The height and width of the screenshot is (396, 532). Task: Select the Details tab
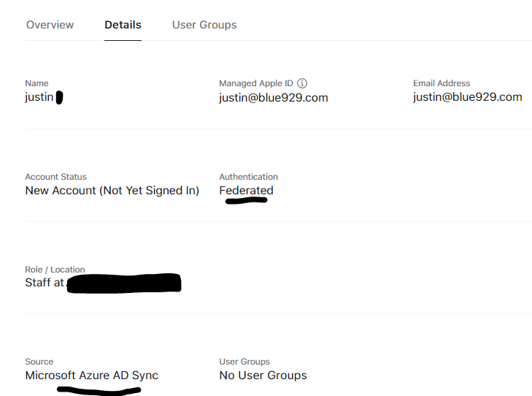123,25
